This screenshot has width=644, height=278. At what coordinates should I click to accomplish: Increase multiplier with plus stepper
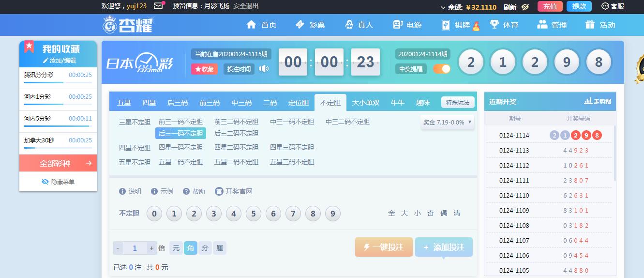pyautogui.click(x=151, y=248)
